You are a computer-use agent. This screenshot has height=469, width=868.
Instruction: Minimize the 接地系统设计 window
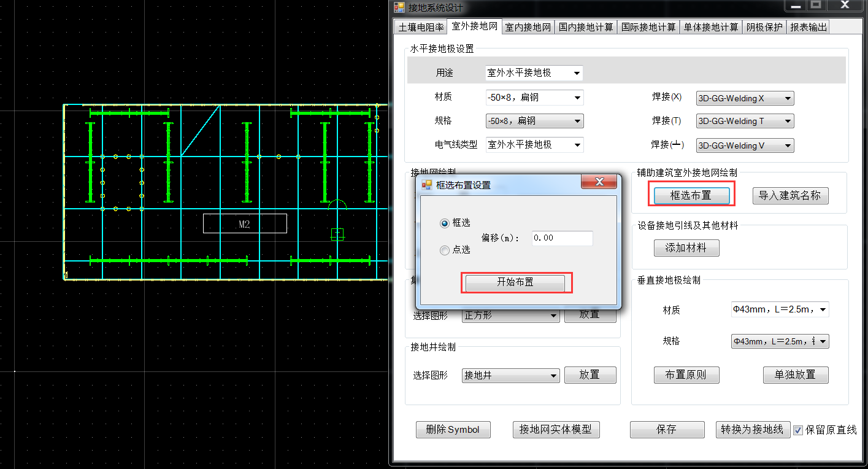pyautogui.click(x=796, y=6)
